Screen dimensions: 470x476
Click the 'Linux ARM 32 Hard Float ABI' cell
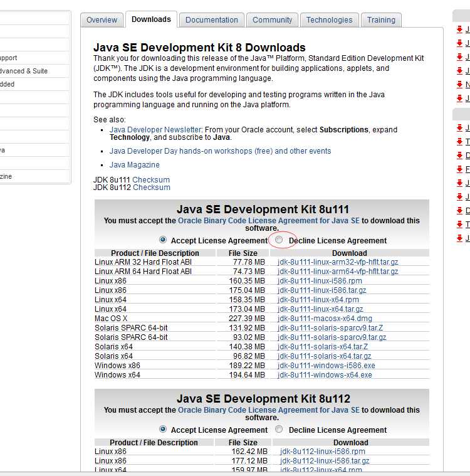click(x=143, y=262)
